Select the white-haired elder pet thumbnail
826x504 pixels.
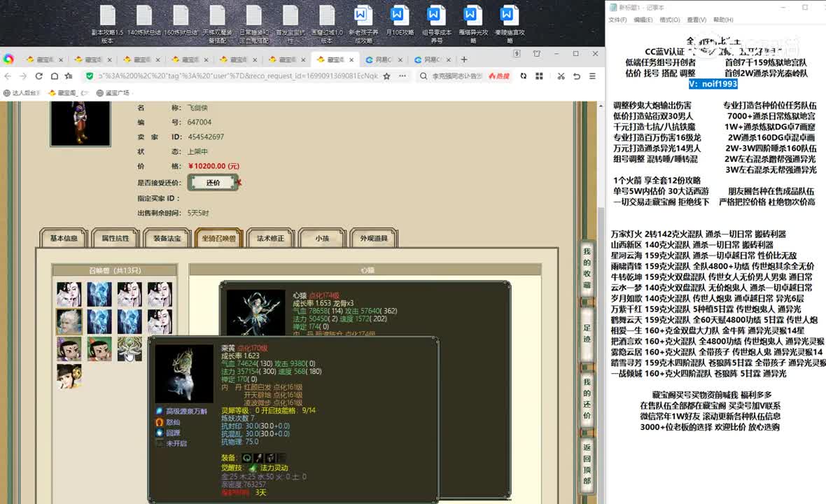click(x=69, y=321)
